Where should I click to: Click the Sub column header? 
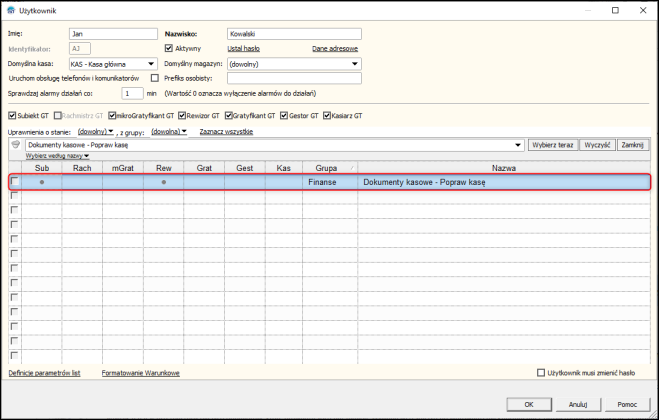(42, 168)
